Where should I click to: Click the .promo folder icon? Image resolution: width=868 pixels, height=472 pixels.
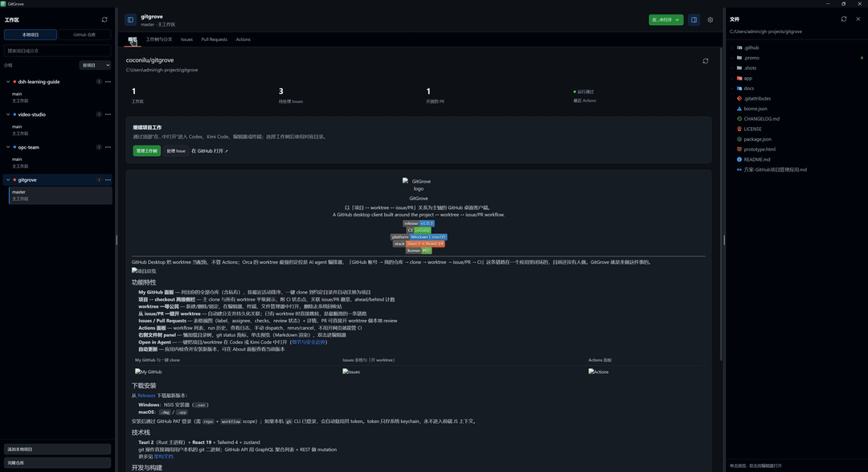click(739, 58)
